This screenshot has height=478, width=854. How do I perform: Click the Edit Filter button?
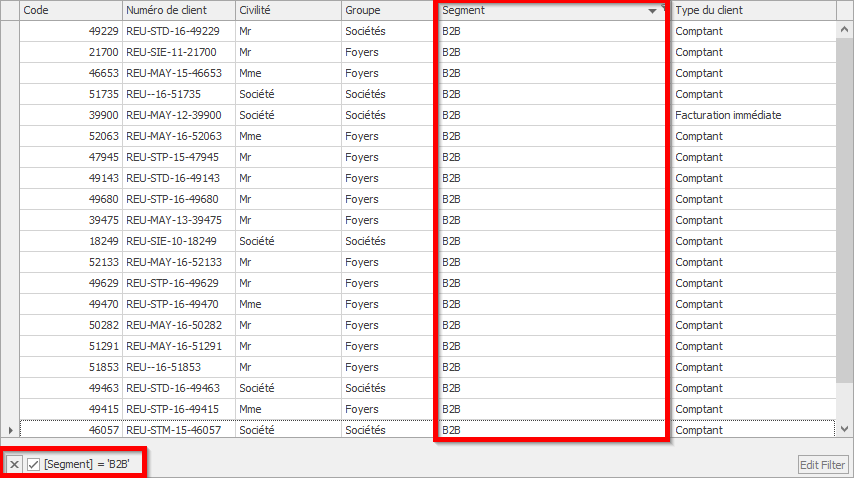[823, 465]
